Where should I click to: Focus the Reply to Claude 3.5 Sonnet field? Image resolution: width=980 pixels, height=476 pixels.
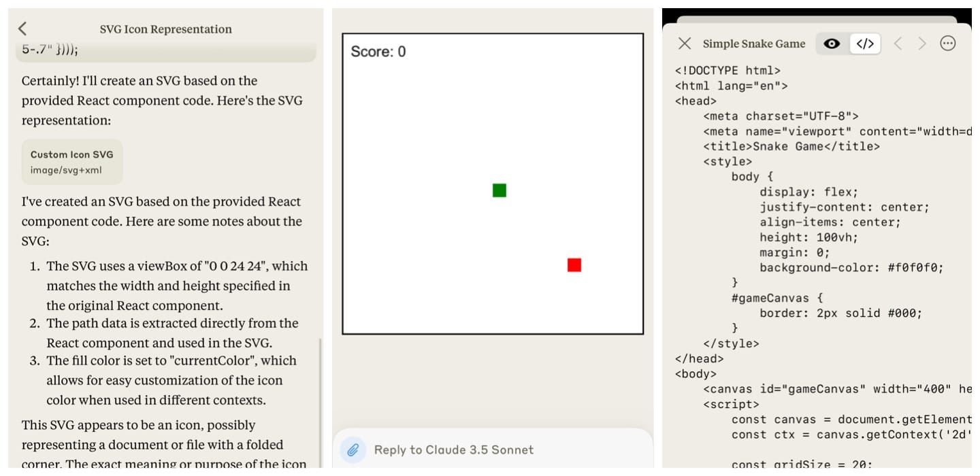(x=453, y=449)
